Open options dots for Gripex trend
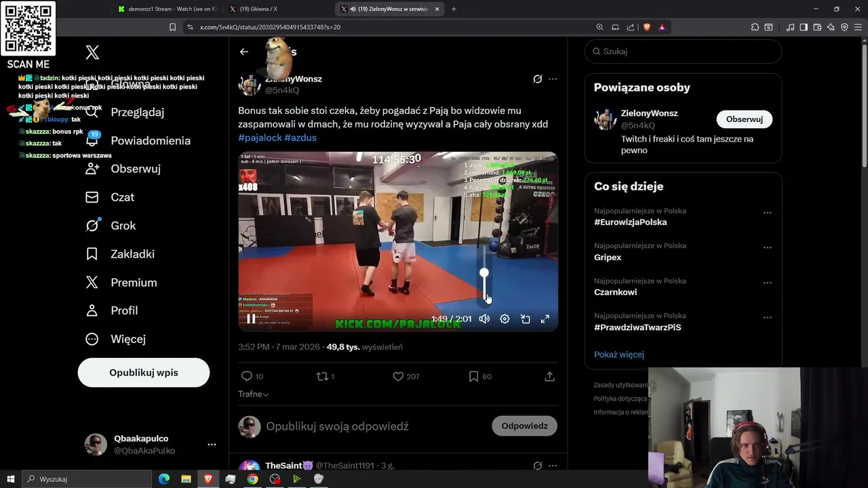This screenshot has height=488, width=868. tap(768, 247)
